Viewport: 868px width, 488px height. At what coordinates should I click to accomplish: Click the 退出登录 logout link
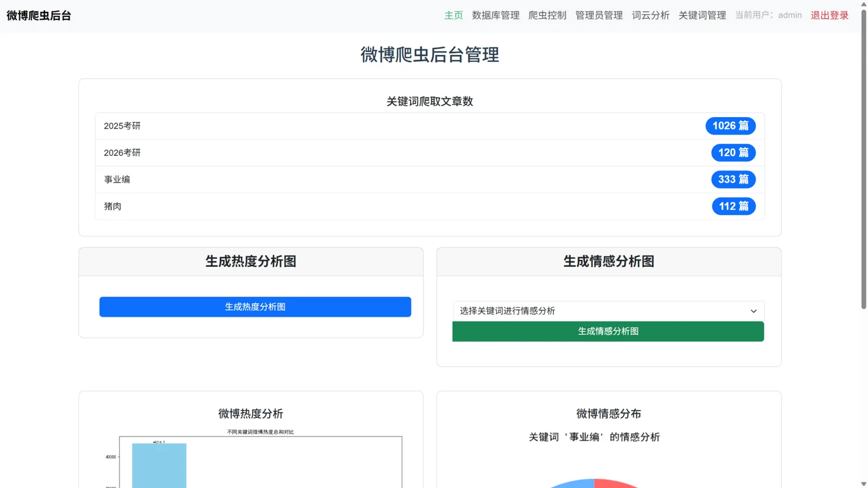[829, 15]
